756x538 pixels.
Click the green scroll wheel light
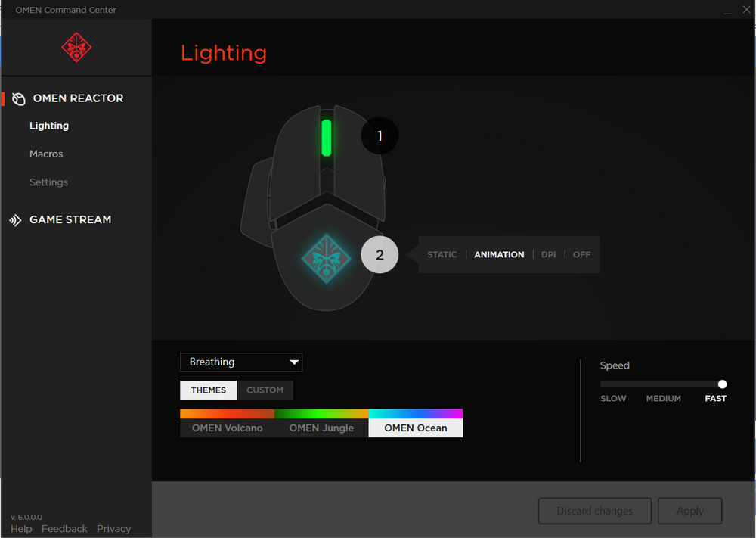click(327, 138)
